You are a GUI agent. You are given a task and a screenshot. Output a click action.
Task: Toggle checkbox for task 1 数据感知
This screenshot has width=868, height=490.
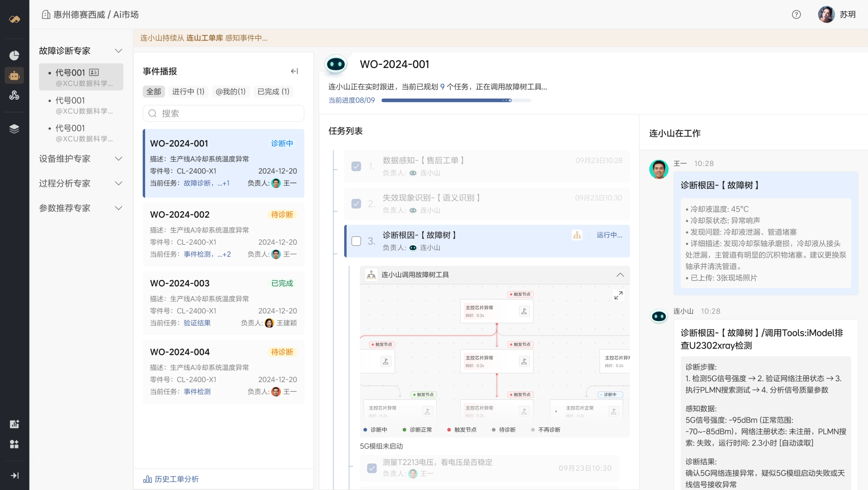[356, 166]
